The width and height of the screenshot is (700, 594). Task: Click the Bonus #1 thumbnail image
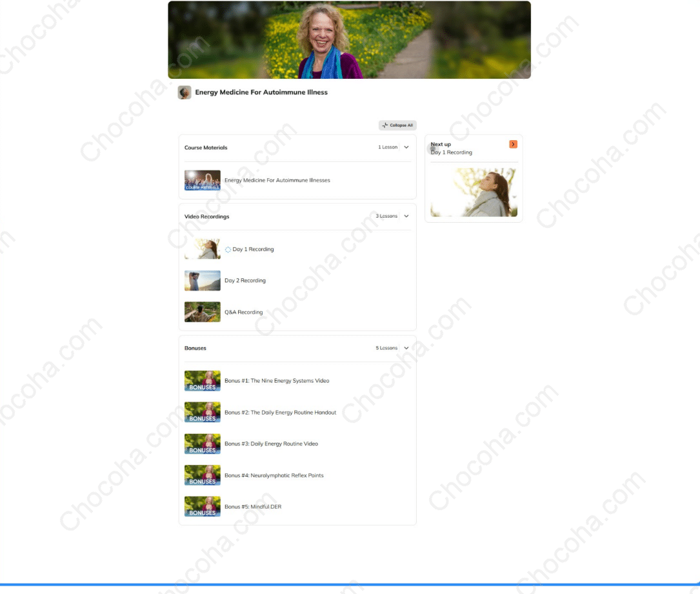pos(202,380)
